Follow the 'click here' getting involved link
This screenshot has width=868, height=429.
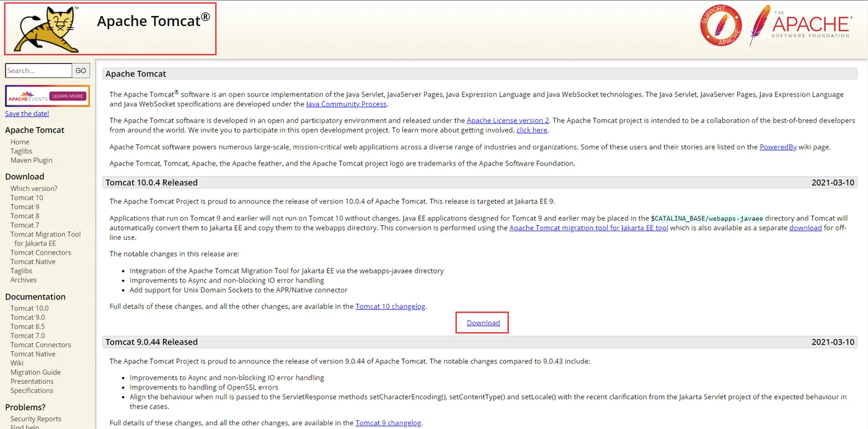tap(532, 130)
